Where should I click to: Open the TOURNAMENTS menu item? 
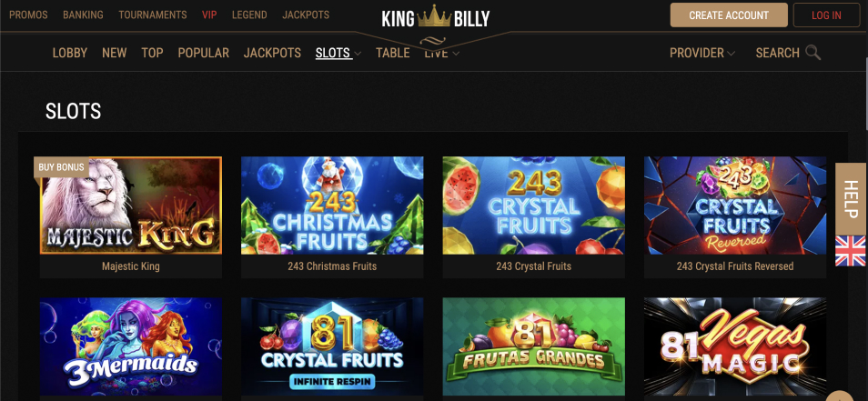tap(152, 15)
